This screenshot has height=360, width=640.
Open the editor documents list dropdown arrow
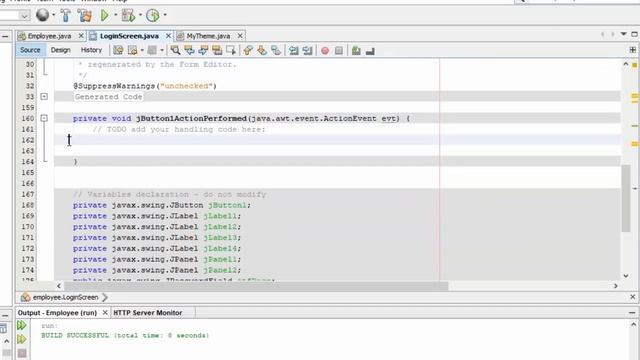(x=624, y=34)
